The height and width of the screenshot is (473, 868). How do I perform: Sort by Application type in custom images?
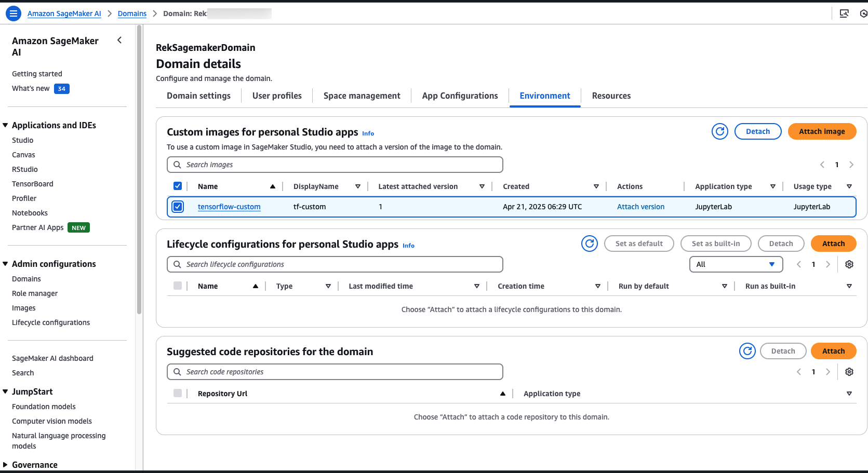pos(773,186)
